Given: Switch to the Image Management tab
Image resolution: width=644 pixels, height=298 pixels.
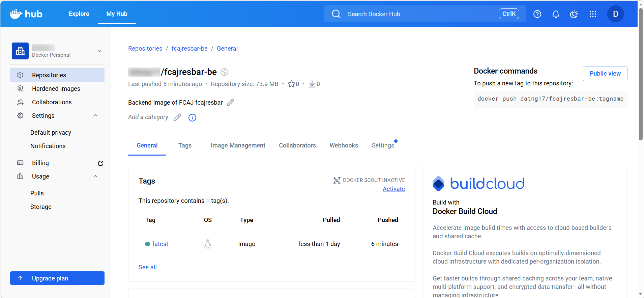Looking at the screenshot, I should [238, 145].
